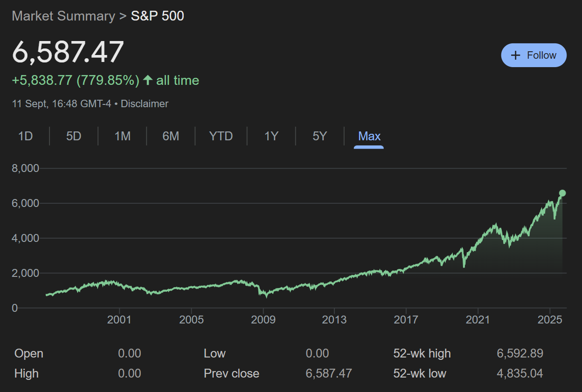Viewport: 582px width, 392px height.
Task: Click the 6,587.47 index value
Action: [68, 52]
